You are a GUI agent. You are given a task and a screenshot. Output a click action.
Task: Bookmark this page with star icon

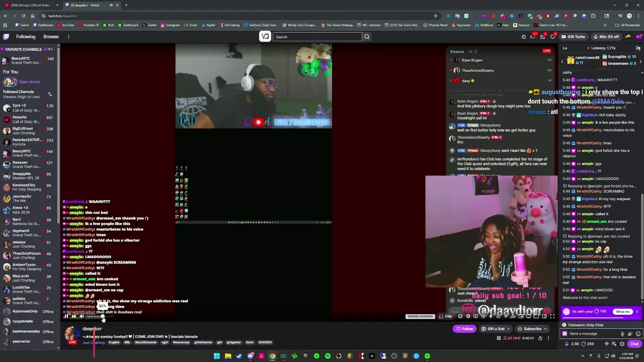click(x=436, y=16)
